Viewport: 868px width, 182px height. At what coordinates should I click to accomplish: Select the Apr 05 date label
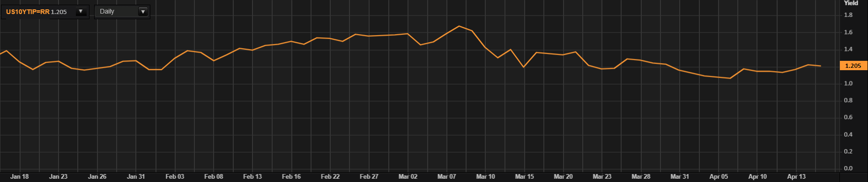click(719, 177)
